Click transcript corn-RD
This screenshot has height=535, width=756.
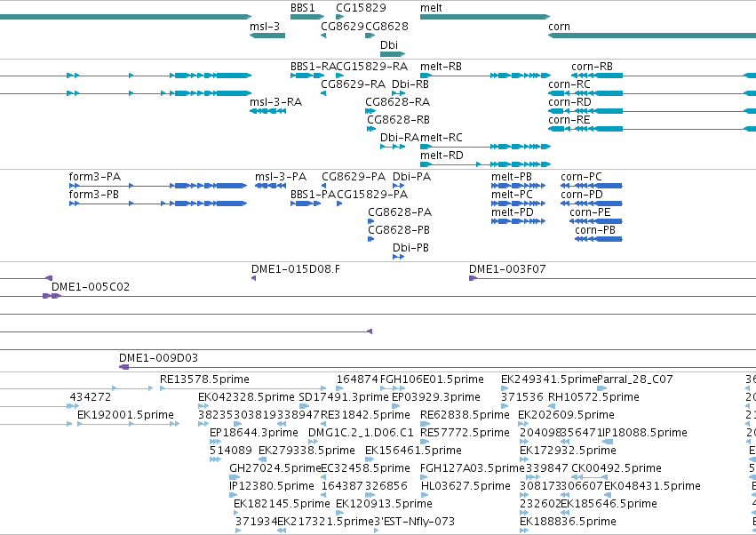(569, 102)
